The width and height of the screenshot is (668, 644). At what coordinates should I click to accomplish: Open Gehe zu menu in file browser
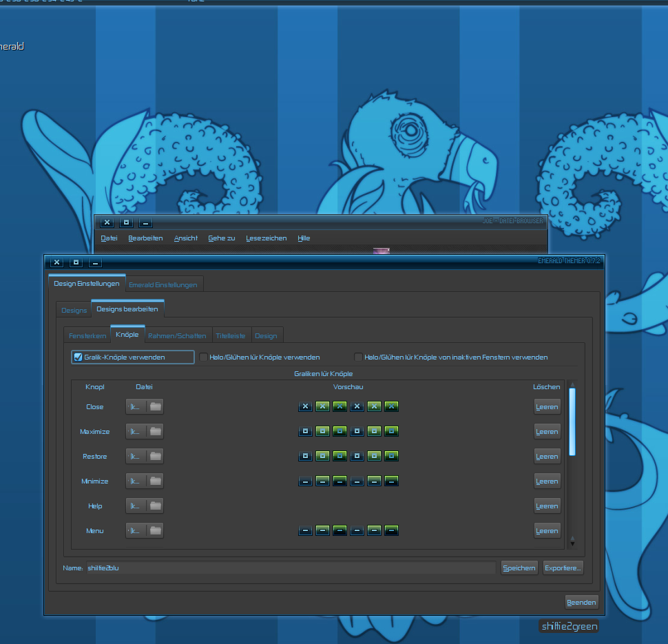[x=222, y=238]
